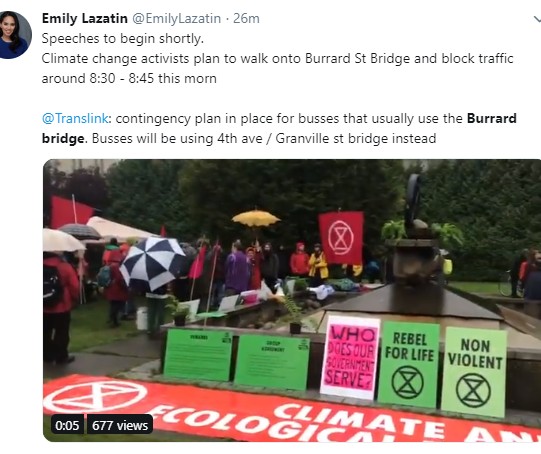Click the hourglass logo on the red banner
This screenshot has height=454, width=541.
(96, 396)
